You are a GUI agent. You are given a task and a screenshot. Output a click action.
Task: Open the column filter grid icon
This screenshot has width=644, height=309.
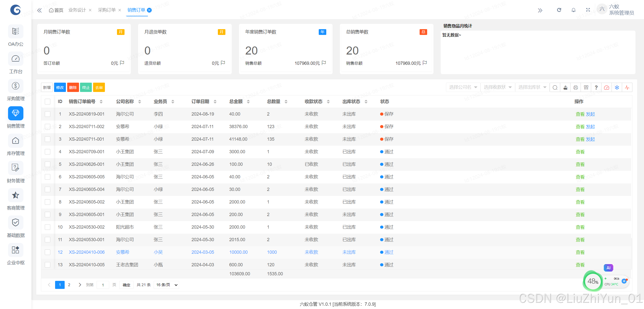coord(586,87)
